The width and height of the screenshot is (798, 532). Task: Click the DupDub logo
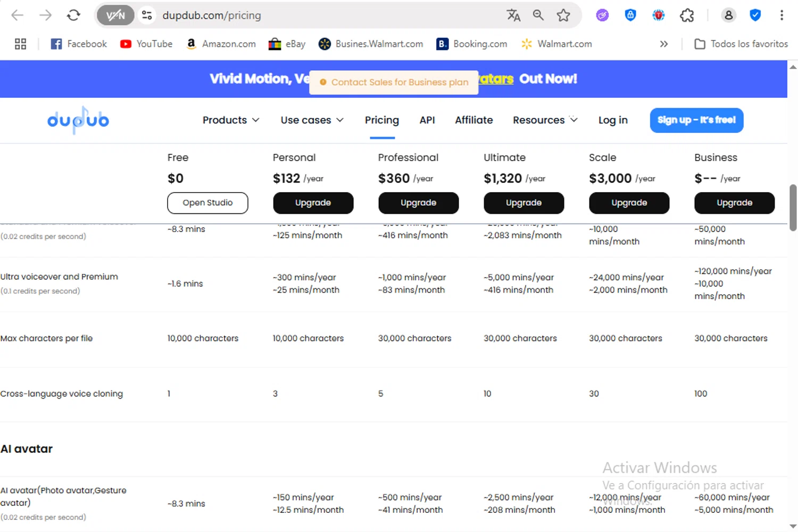(x=78, y=120)
